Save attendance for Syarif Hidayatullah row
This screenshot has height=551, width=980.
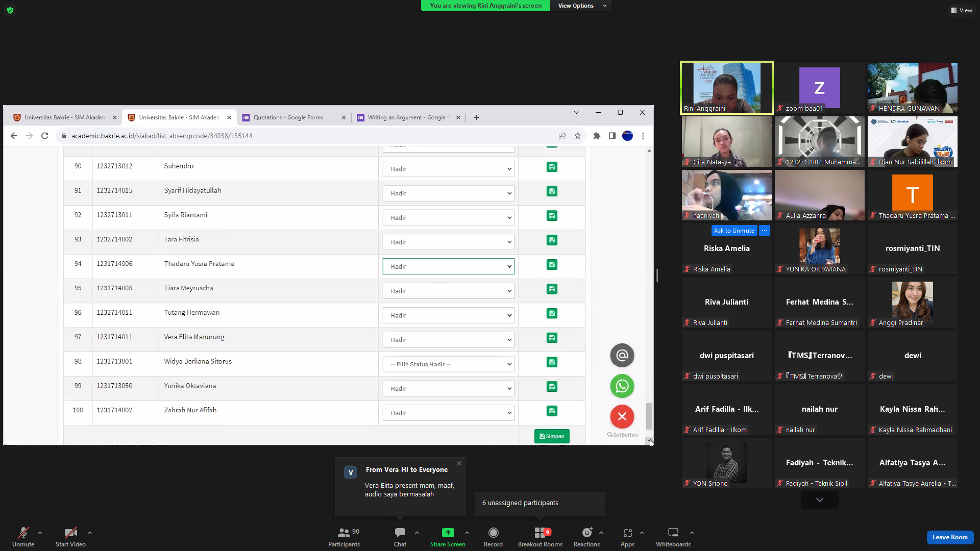tap(552, 191)
